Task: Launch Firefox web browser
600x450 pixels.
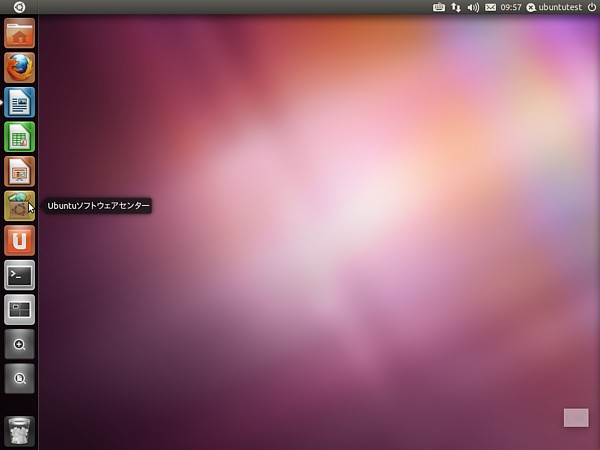Action: point(20,68)
